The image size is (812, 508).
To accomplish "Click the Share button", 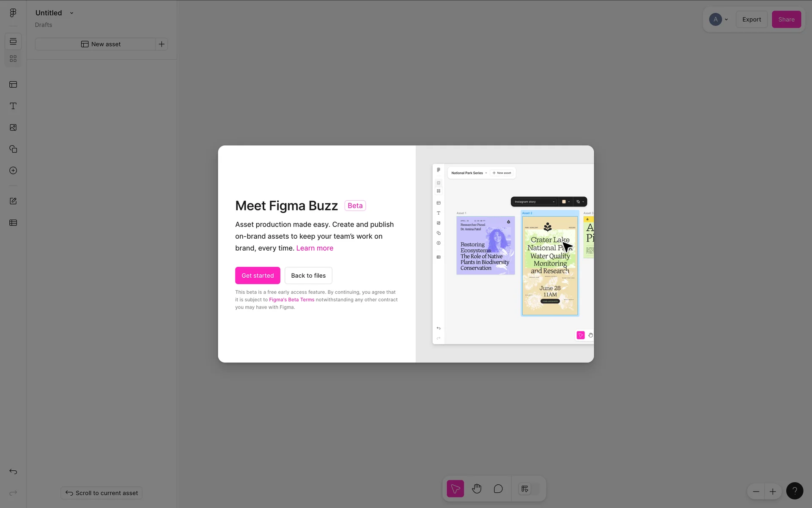I will 786,19.
